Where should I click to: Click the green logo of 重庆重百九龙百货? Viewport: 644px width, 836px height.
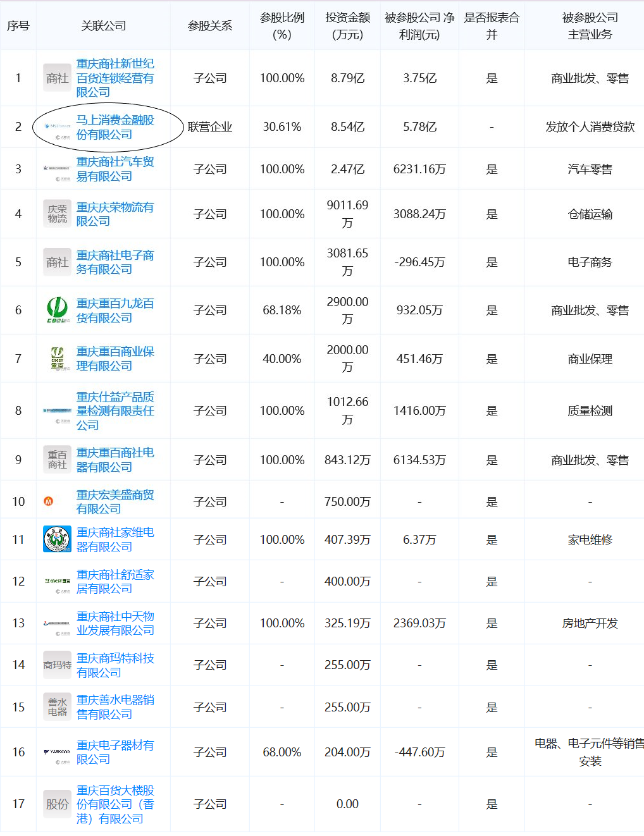[x=57, y=310]
